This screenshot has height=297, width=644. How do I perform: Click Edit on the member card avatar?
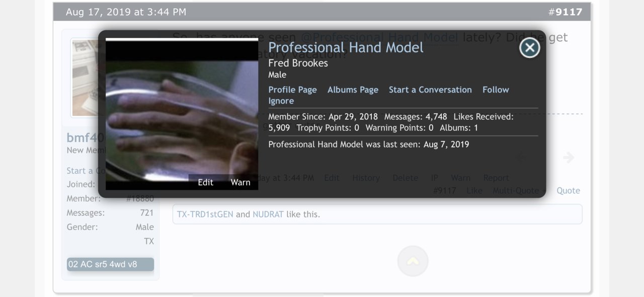[205, 182]
